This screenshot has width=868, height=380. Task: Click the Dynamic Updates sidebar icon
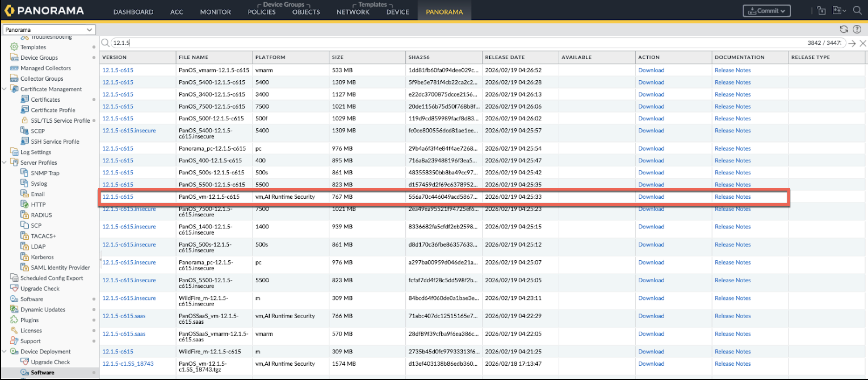click(14, 309)
